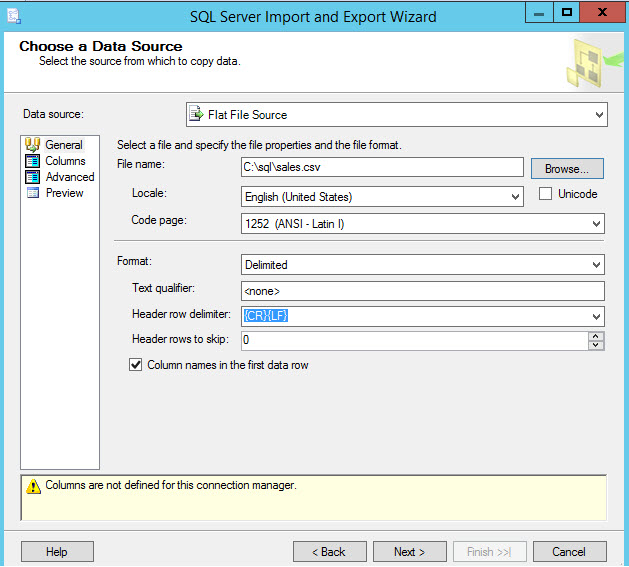Open the Advanced page label
Viewport: 629px width, 567px height.
tap(70, 177)
